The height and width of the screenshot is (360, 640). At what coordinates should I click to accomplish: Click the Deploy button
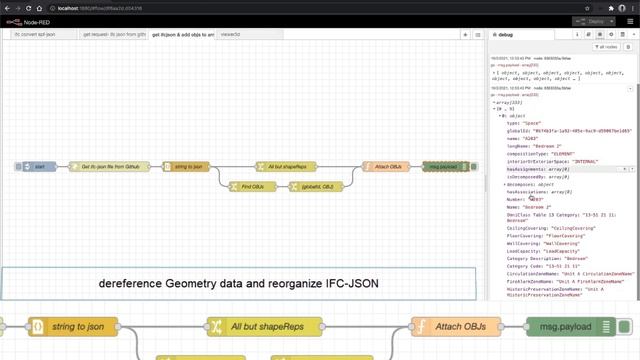[x=590, y=21]
